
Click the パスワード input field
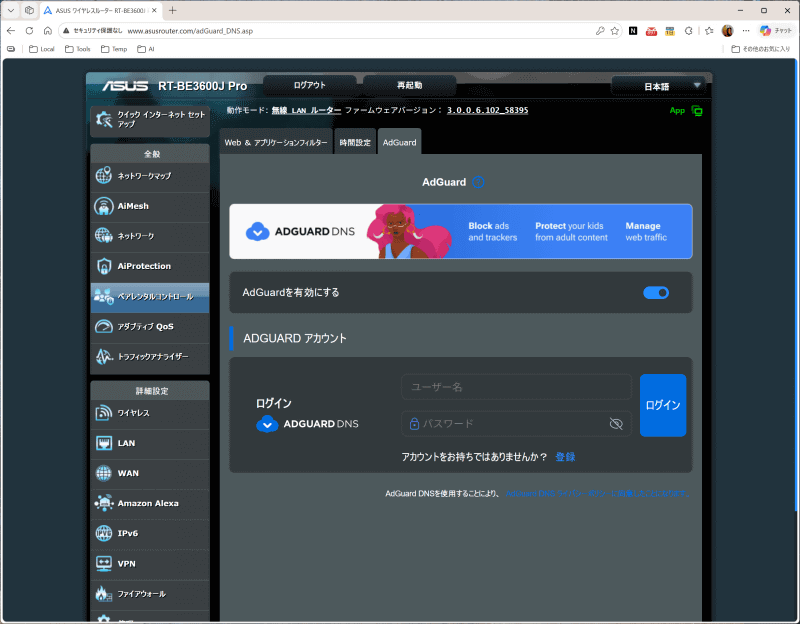pyautogui.click(x=516, y=423)
